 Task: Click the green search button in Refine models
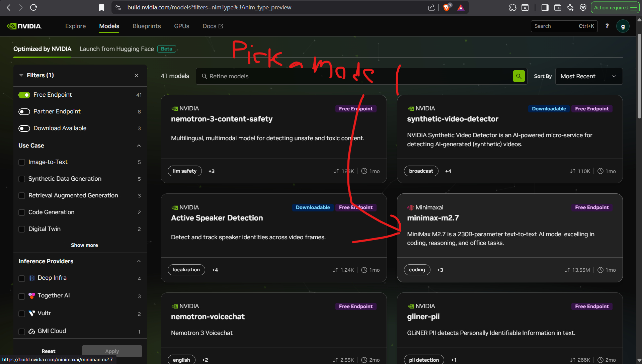518,76
